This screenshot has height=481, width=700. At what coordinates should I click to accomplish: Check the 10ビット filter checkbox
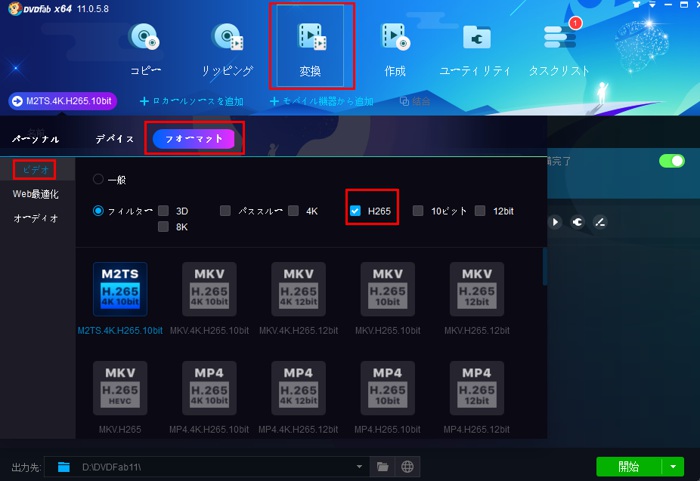[418, 211]
